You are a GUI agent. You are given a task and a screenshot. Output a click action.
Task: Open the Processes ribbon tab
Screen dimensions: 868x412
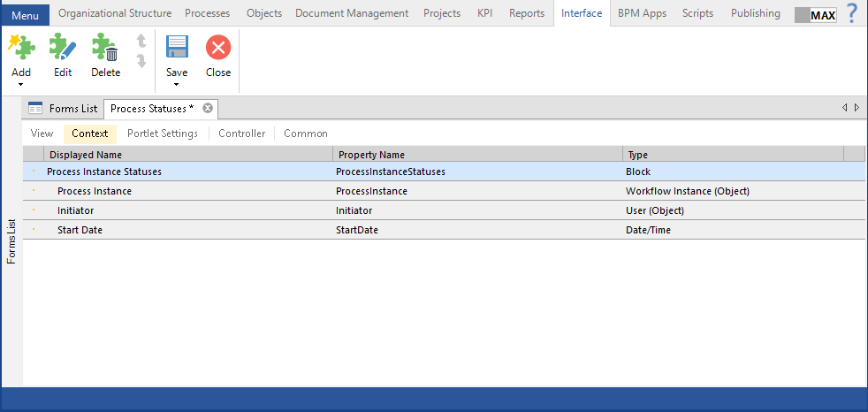pos(207,13)
